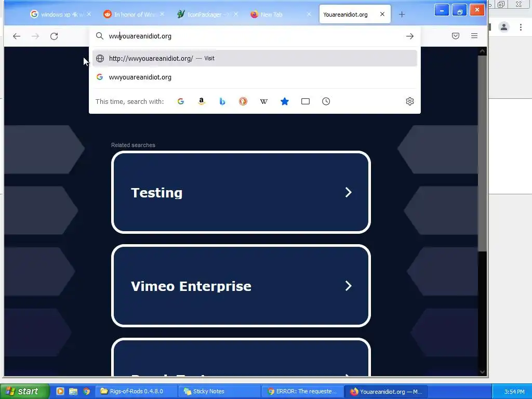The height and width of the screenshot is (399, 532).
Task: Visit http://wwyouareanidiot.org/ suggestion
Action: [255, 58]
